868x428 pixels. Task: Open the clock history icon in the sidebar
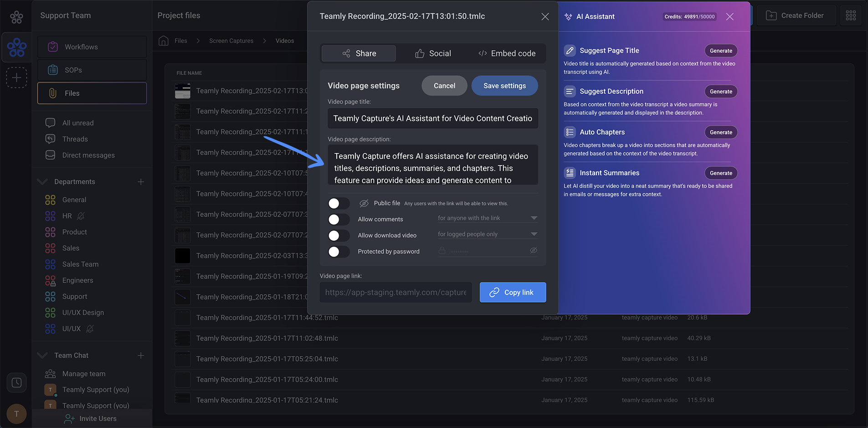pyautogui.click(x=16, y=382)
